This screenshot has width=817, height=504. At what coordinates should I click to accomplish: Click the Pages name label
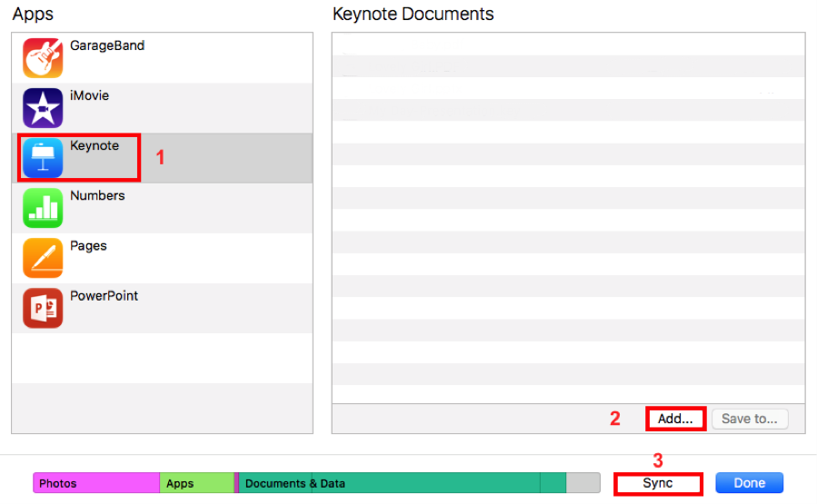click(x=88, y=246)
